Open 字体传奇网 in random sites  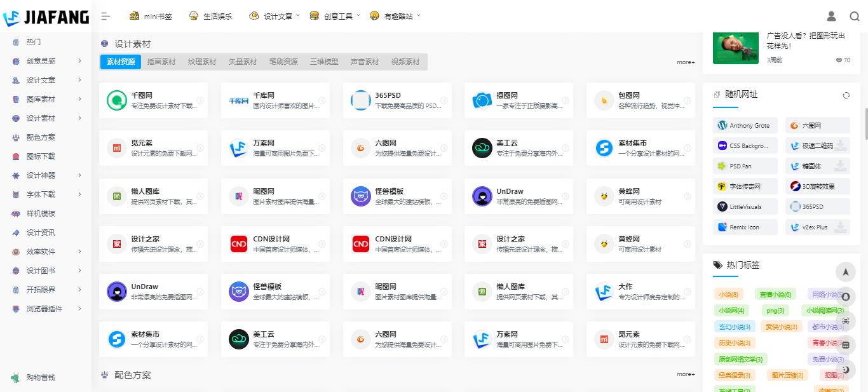point(745,186)
